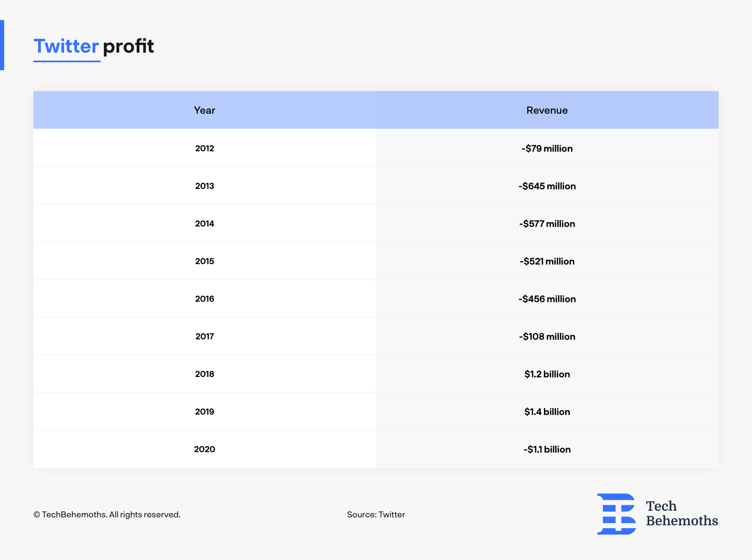Viewport: 752px width, 560px height.
Task: Click the 2014 year cell
Action: click(205, 224)
